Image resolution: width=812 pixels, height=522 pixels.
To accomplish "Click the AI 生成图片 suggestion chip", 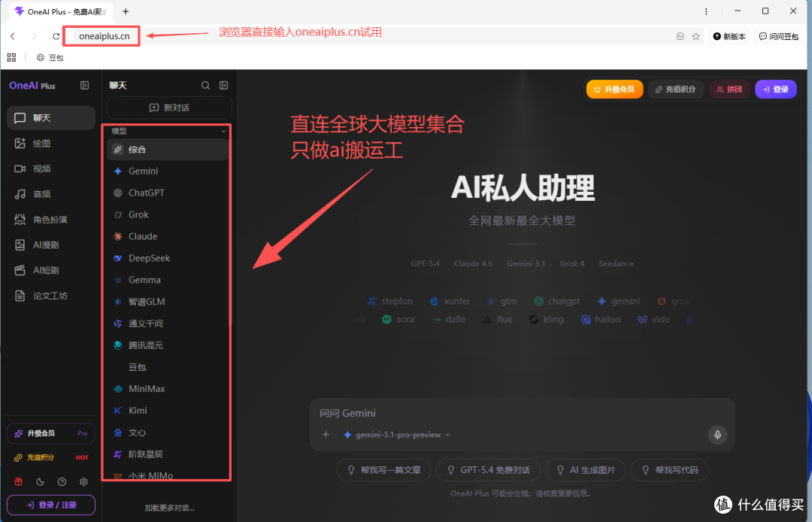I will [586, 470].
